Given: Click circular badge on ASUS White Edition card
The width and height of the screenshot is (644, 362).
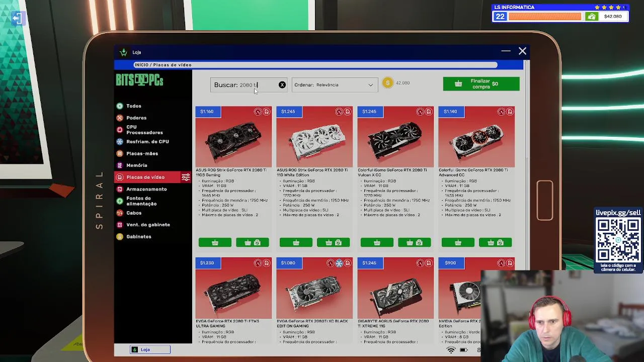Looking at the screenshot, I should (x=339, y=112).
